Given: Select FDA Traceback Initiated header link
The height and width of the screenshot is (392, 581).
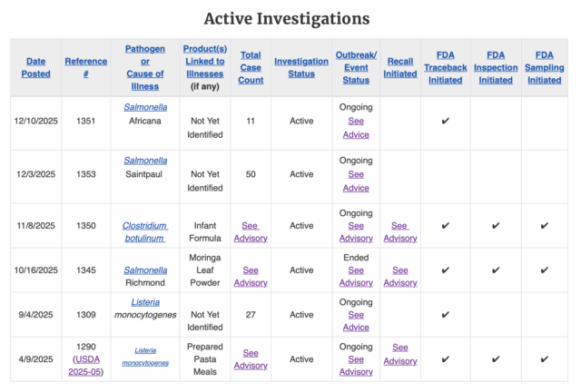Looking at the screenshot, I should (446, 67).
